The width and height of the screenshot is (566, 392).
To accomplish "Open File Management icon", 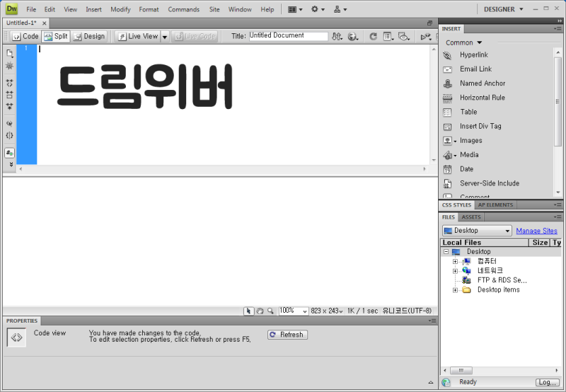I will pyautogui.click(x=337, y=37).
